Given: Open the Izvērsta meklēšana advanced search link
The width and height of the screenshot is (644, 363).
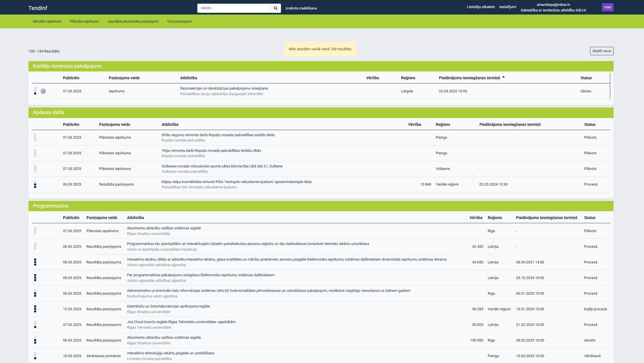Looking at the screenshot, I should [301, 8].
